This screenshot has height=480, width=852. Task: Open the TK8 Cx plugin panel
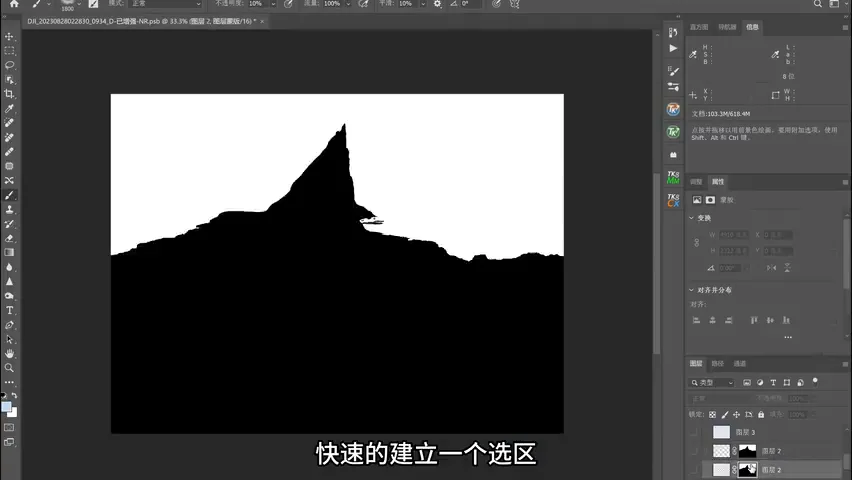[673, 200]
